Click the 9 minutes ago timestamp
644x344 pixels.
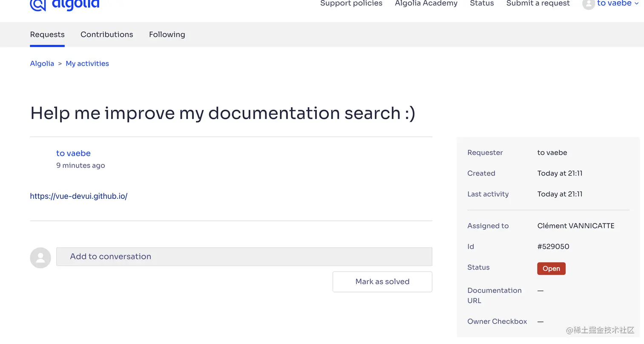(80, 166)
